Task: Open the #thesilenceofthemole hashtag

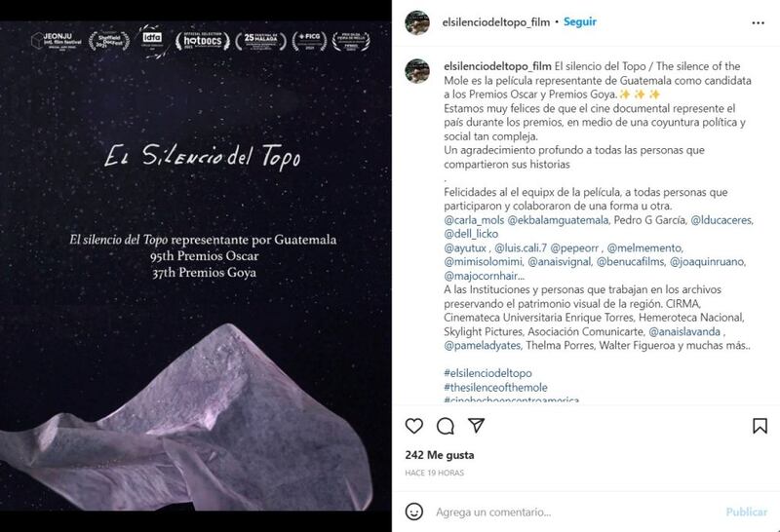Action: [495, 388]
